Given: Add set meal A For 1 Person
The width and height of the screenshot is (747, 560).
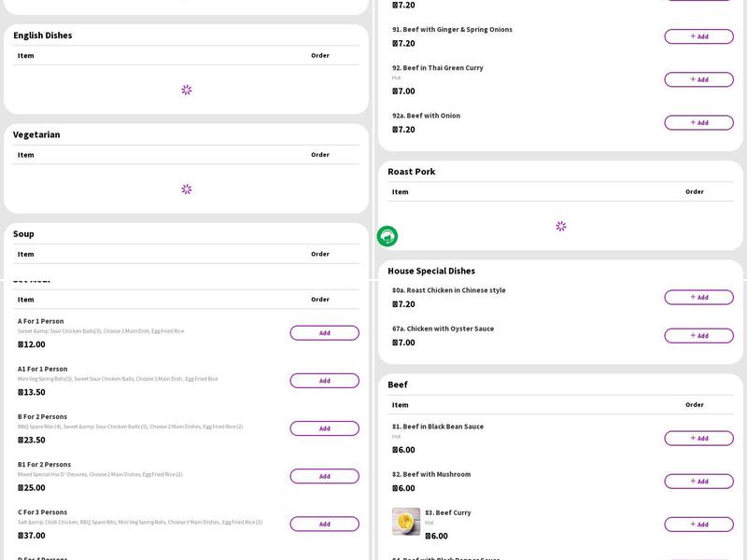Looking at the screenshot, I should click(324, 333).
